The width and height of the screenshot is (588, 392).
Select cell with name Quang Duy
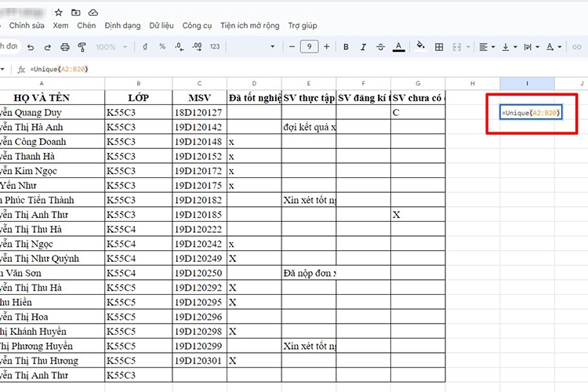tap(52, 112)
